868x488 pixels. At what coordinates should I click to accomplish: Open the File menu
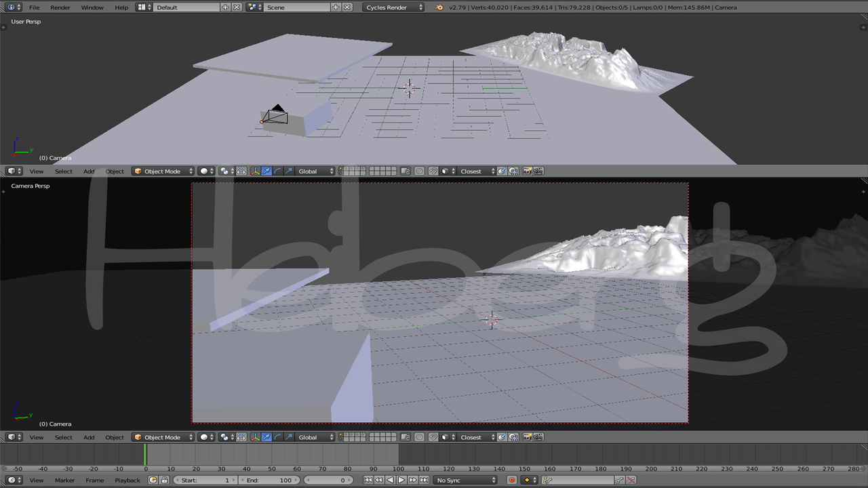(34, 7)
